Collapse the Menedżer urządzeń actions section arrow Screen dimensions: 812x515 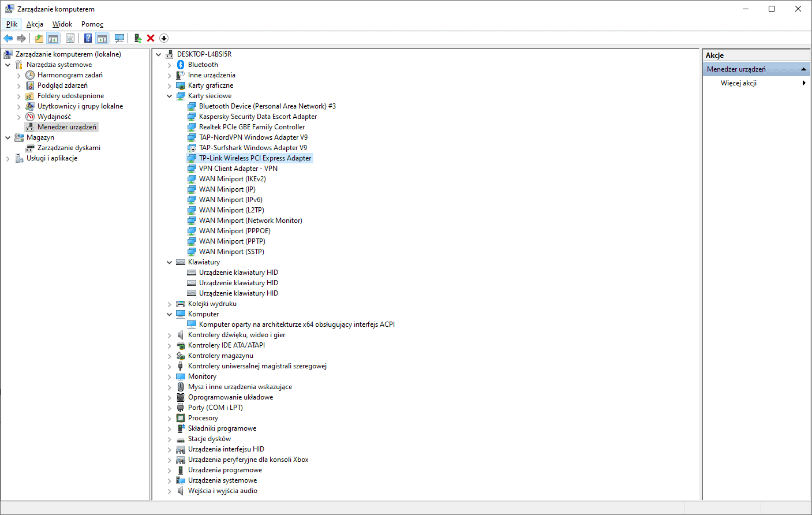pos(803,69)
